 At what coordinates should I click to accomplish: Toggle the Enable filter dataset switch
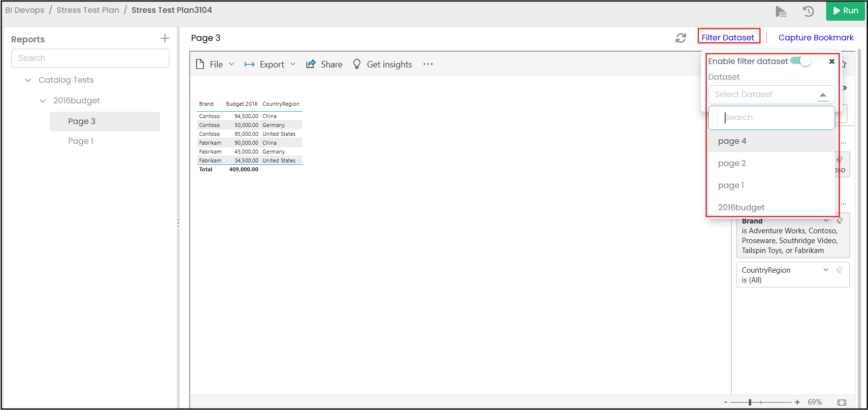pyautogui.click(x=801, y=61)
